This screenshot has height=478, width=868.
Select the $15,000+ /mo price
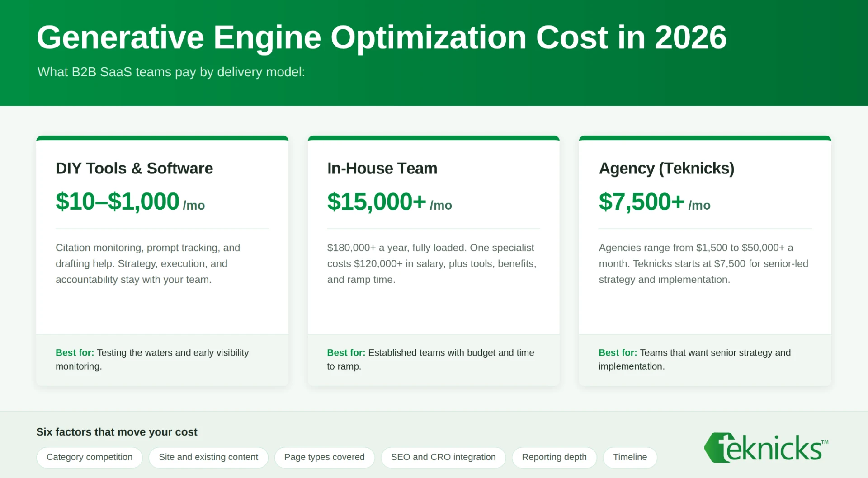[390, 202]
